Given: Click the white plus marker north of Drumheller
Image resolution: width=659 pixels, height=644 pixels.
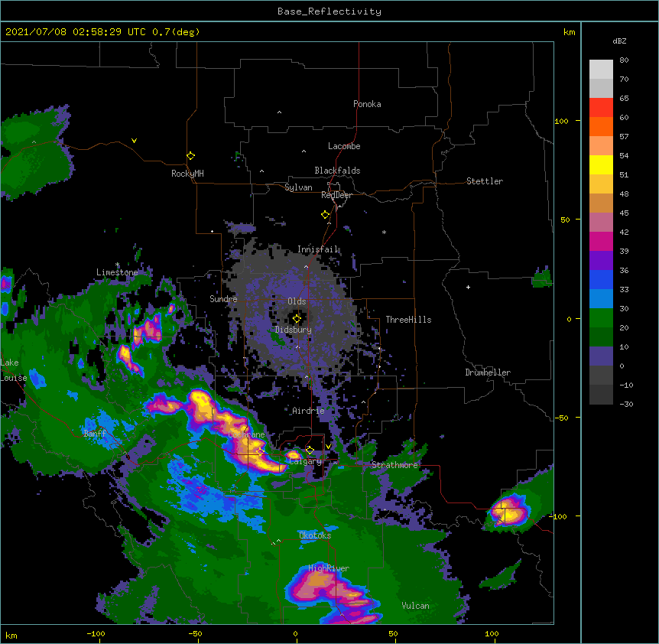Looking at the screenshot, I should click(x=468, y=287).
